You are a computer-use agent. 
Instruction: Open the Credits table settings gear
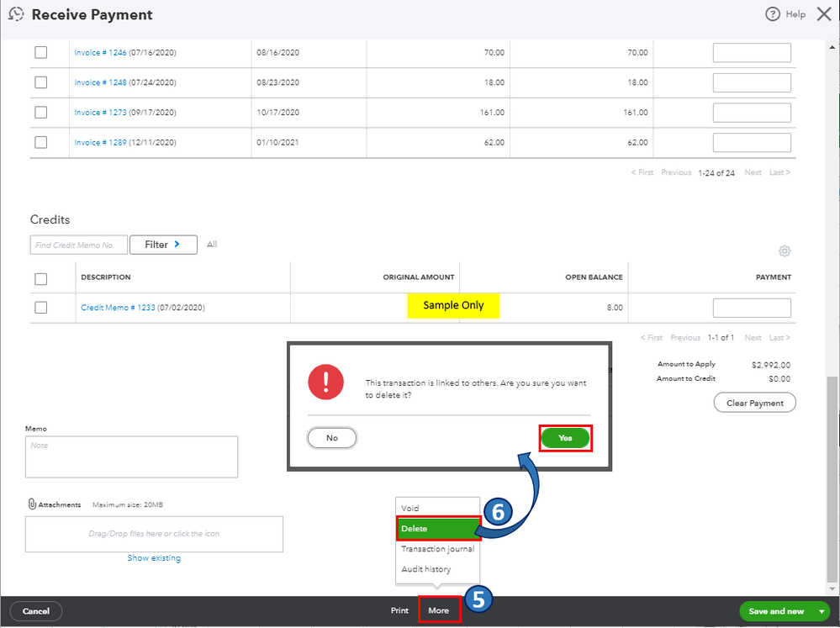[x=785, y=251]
